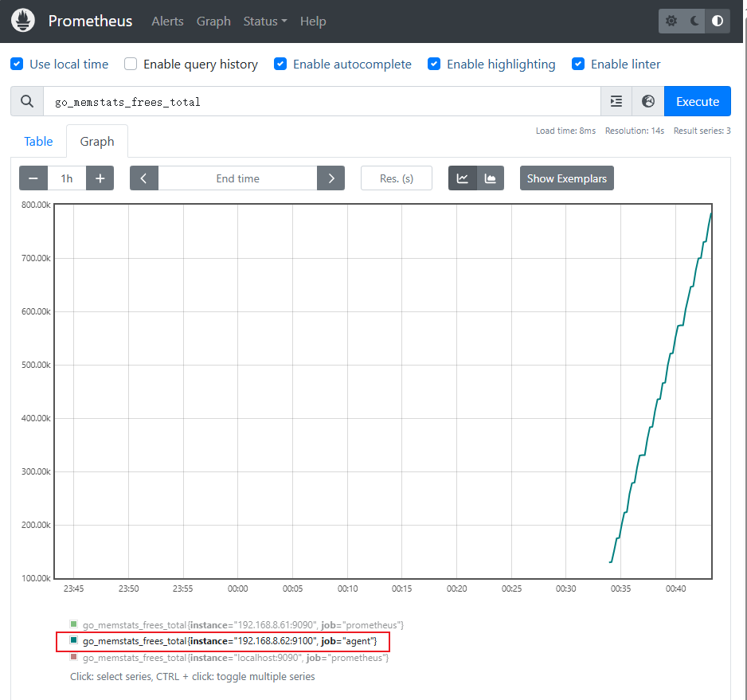Disable the Use local time checkbox
This screenshot has width=747, height=700.
[17, 64]
